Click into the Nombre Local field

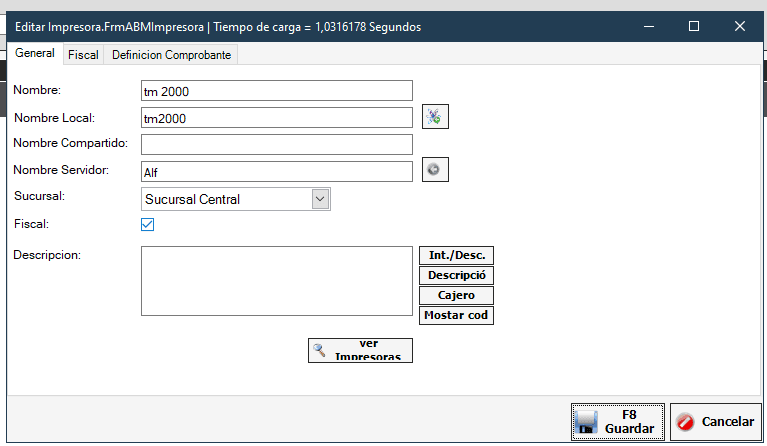click(x=277, y=118)
